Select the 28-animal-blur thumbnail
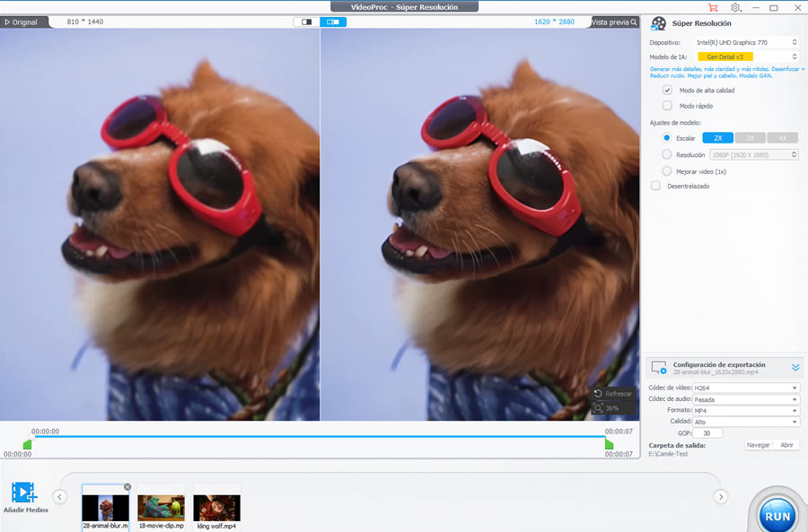This screenshot has width=808, height=532. pos(106,508)
